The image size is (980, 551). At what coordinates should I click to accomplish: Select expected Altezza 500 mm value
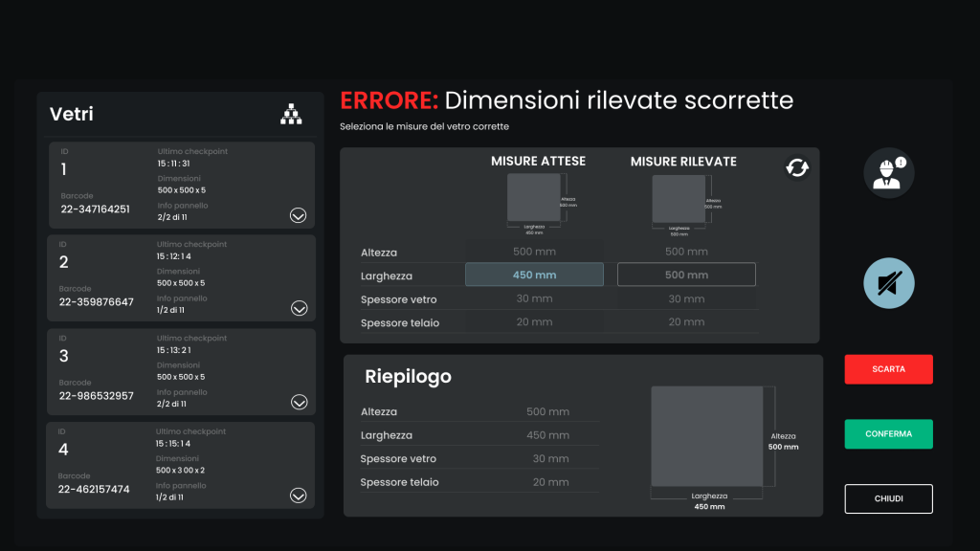click(x=534, y=252)
